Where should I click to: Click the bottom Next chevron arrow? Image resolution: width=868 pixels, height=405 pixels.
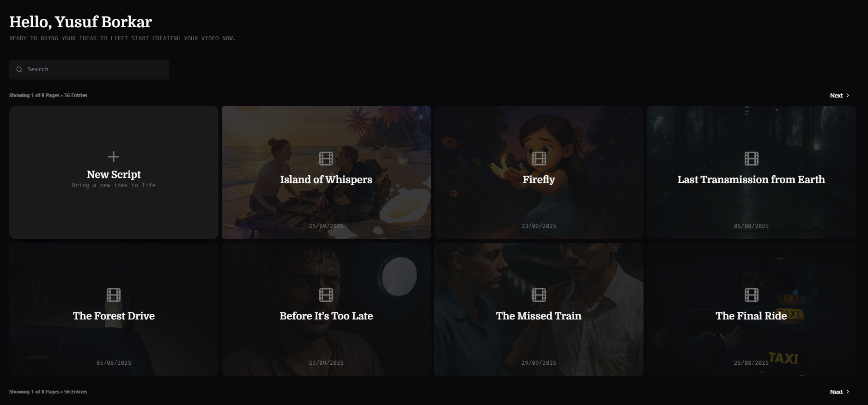[x=848, y=392]
